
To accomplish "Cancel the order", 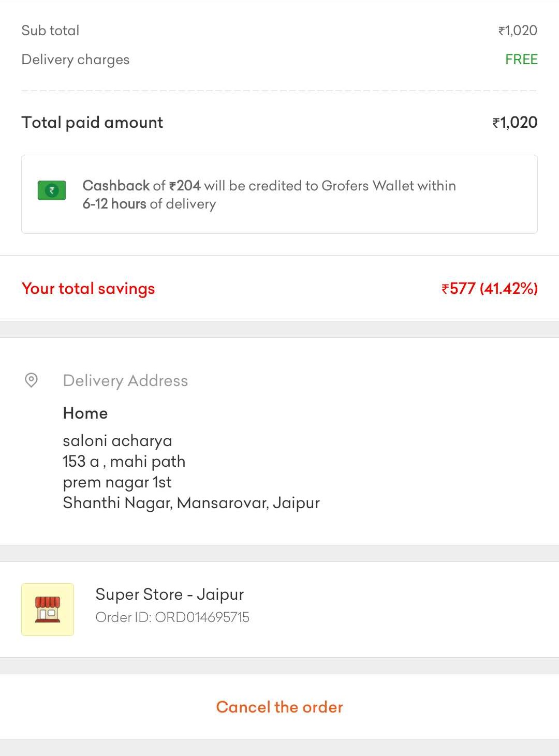I will [x=279, y=707].
